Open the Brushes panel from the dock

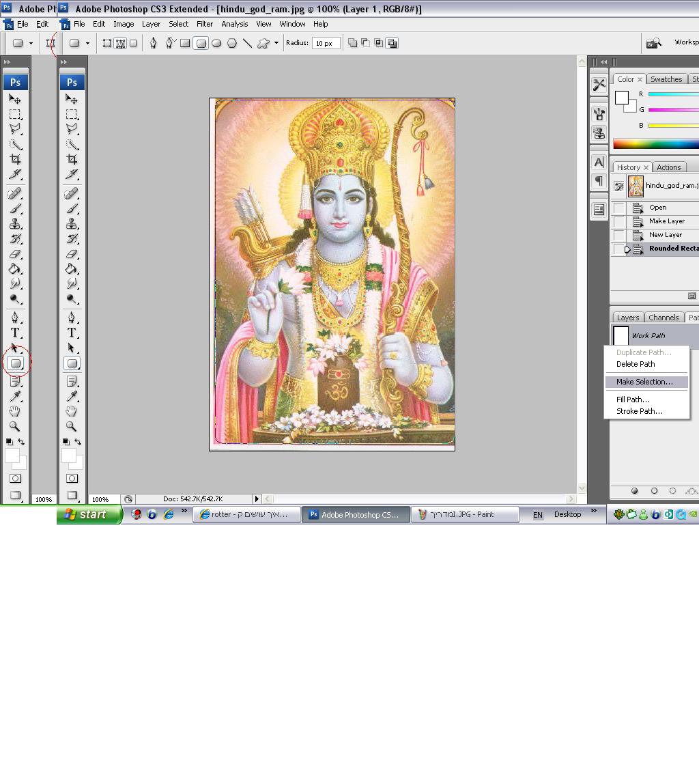tap(599, 114)
